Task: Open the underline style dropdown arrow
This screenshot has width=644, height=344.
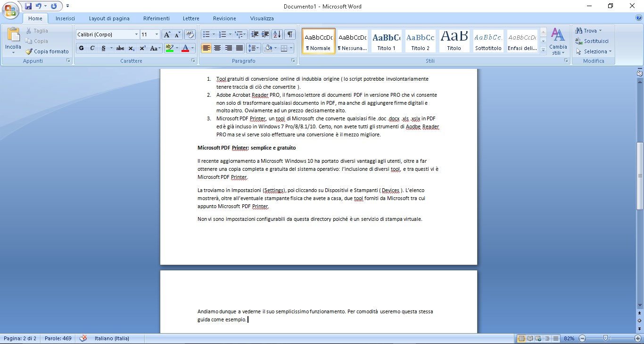Action: click(111, 48)
